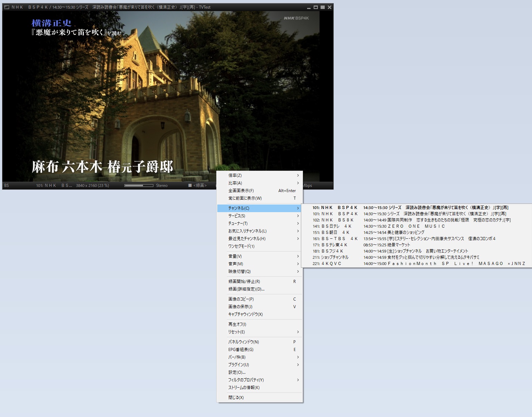Choose 閉じる(X) in context menu
This screenshot has width=532, height=417.
(x=259, y=398)
